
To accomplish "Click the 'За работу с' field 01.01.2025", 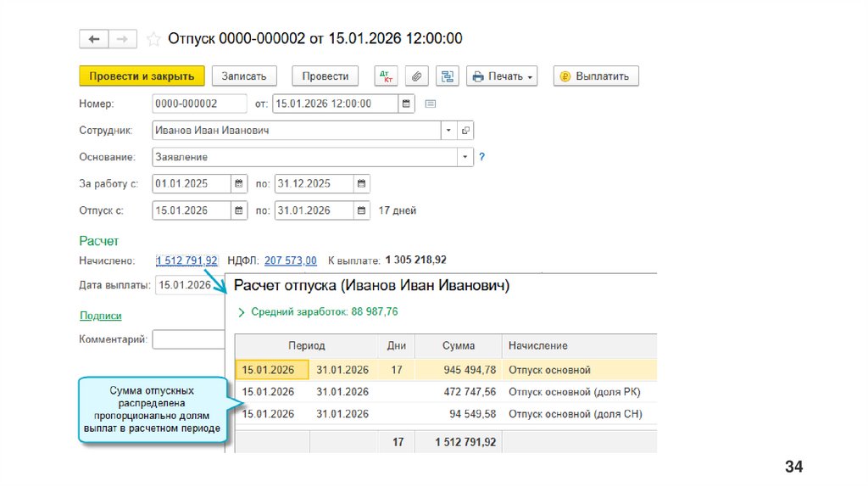I will coord(191,183).
